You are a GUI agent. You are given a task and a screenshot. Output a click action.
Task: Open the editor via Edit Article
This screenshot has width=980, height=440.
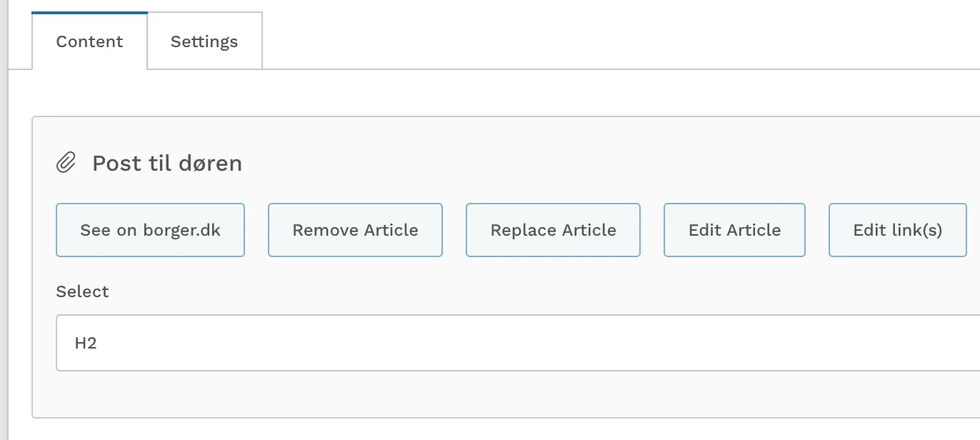(734, 230)
